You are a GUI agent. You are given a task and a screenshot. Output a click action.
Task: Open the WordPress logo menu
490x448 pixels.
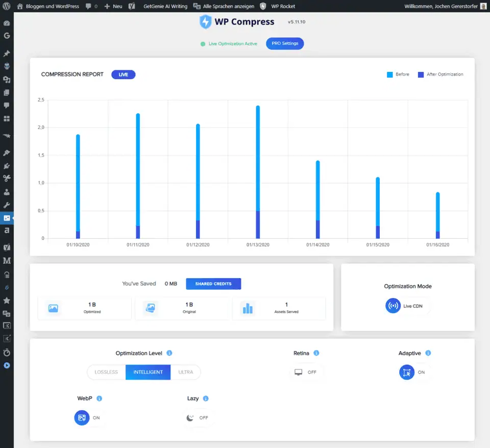[x=7, y=6]
